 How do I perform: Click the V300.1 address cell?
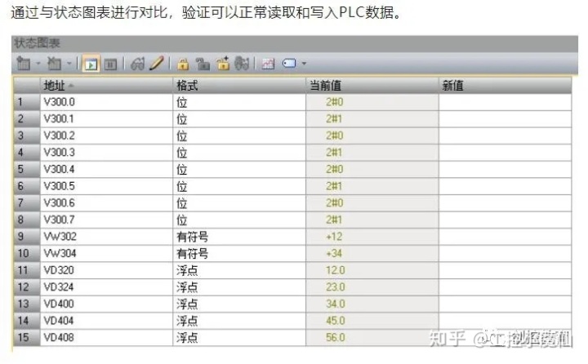[106, 119]
